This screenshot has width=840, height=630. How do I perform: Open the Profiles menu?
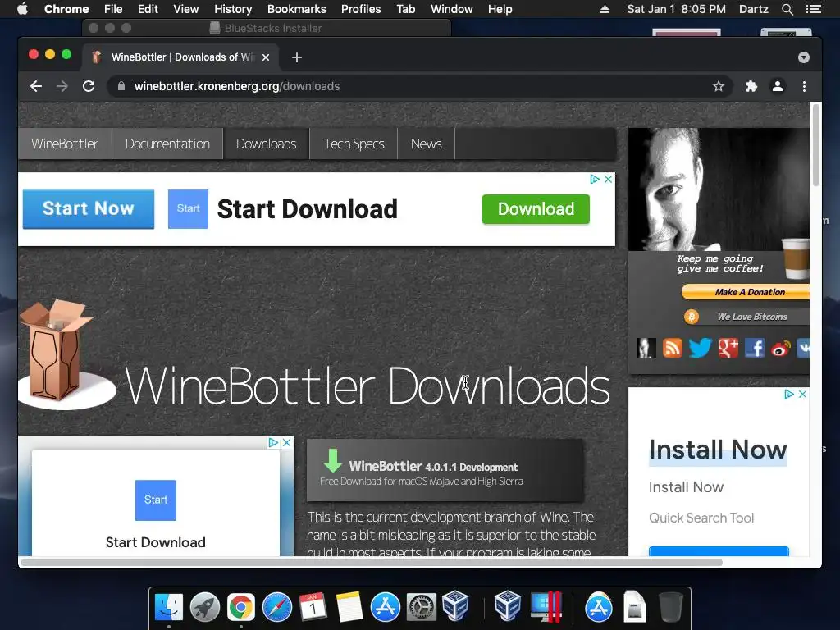361,9
